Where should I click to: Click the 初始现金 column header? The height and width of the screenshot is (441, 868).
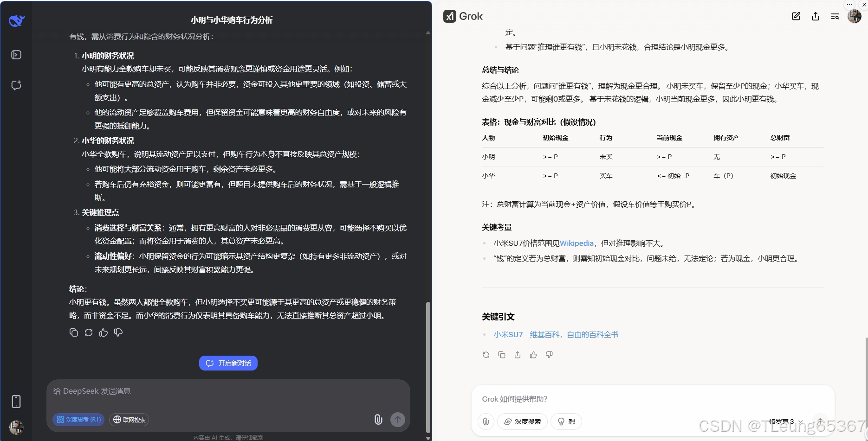556,138
